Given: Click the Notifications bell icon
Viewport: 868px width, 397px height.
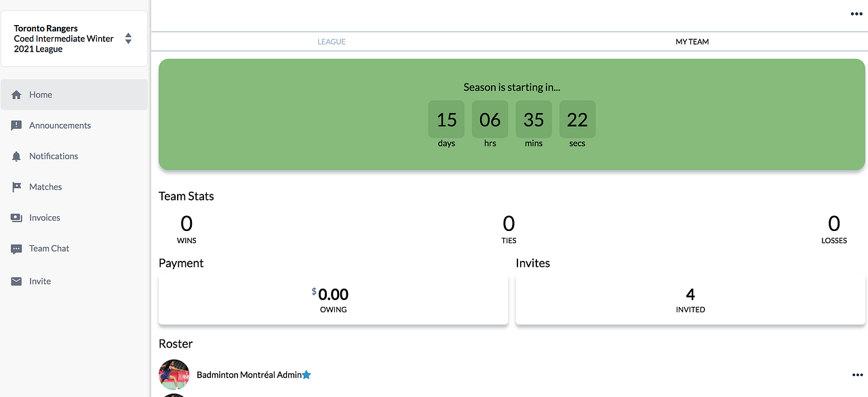Looking at the screenshot, I should [x=17, y=156].
